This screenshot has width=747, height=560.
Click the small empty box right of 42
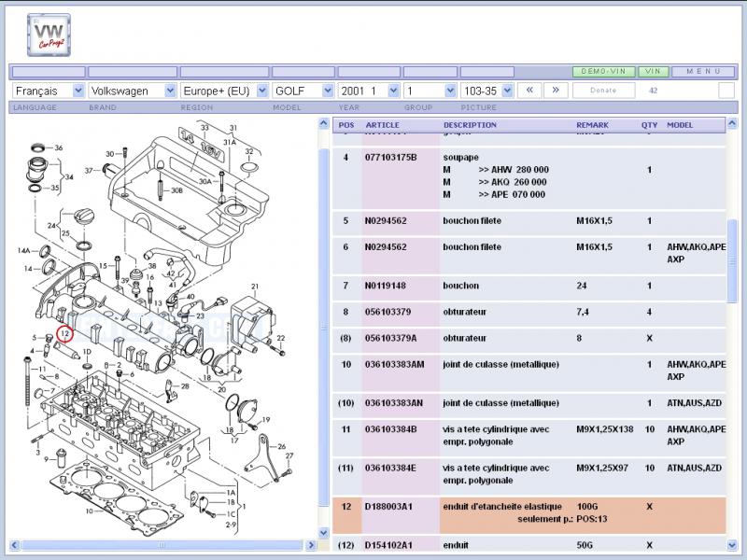pyautogui.click(x=726, y=90)
